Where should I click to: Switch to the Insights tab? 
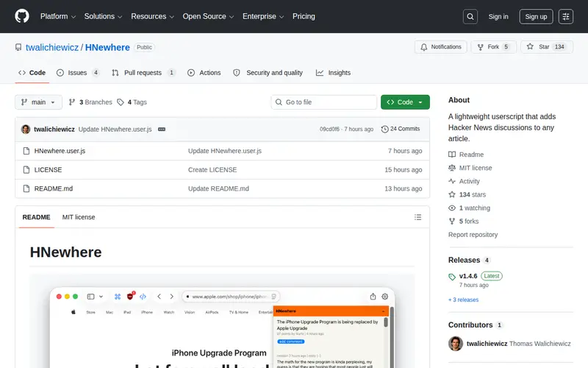click(334, 73)
